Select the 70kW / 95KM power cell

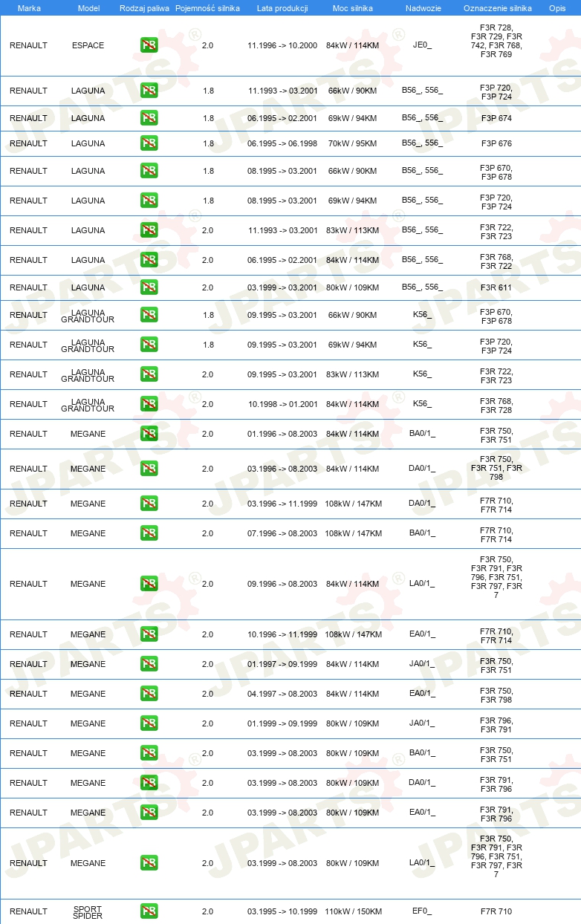pyautogui.click(x=353, y=143)
